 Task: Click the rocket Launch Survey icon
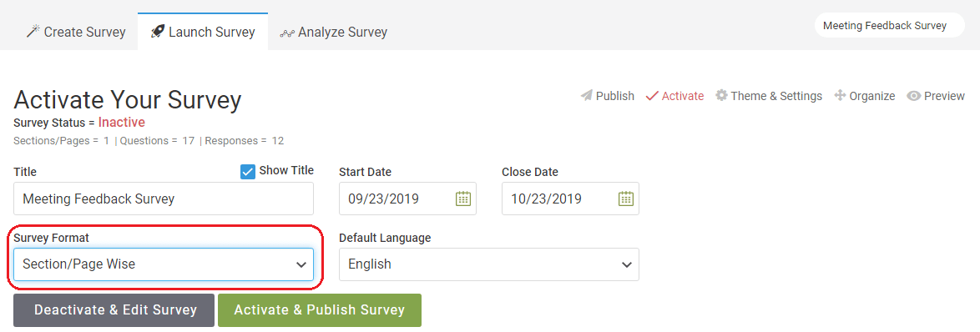(158, 31)
